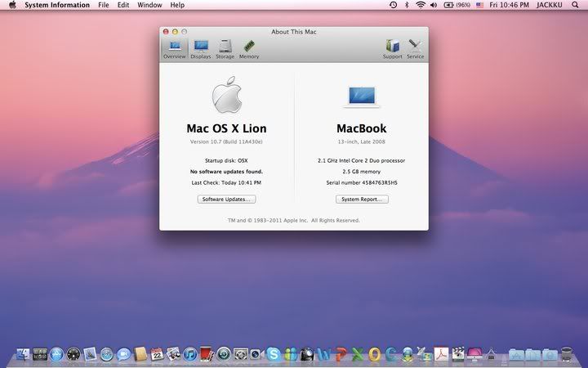Click the System Report… button
588x368 pixels.
362,200
